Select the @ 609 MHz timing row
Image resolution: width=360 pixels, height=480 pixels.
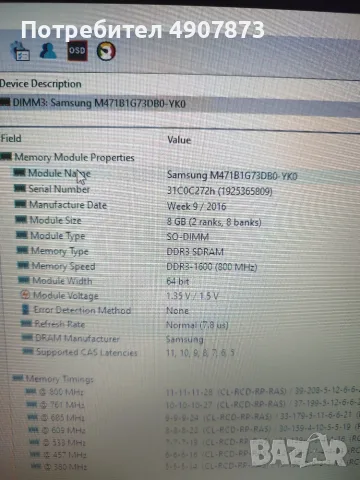(x=63, y=430)
